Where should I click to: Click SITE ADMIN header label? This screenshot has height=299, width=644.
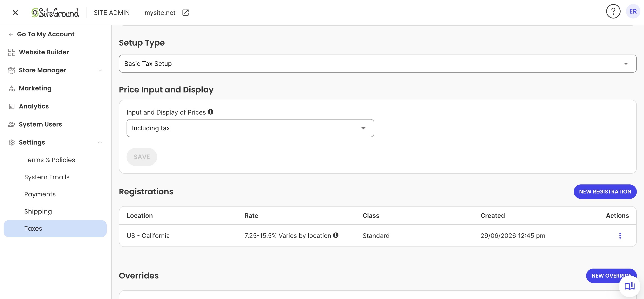click(x=111, y=13)
